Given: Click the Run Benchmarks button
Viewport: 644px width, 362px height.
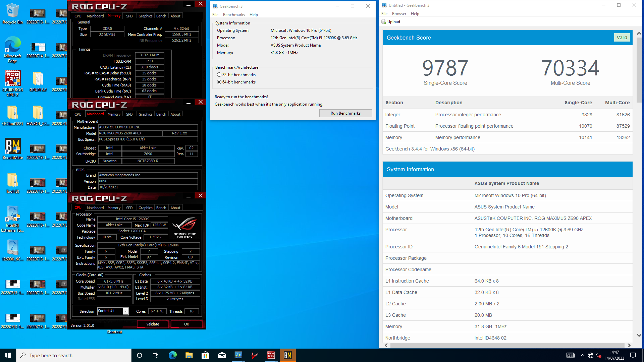Looking at the screenshot, I should click(345, 113).
